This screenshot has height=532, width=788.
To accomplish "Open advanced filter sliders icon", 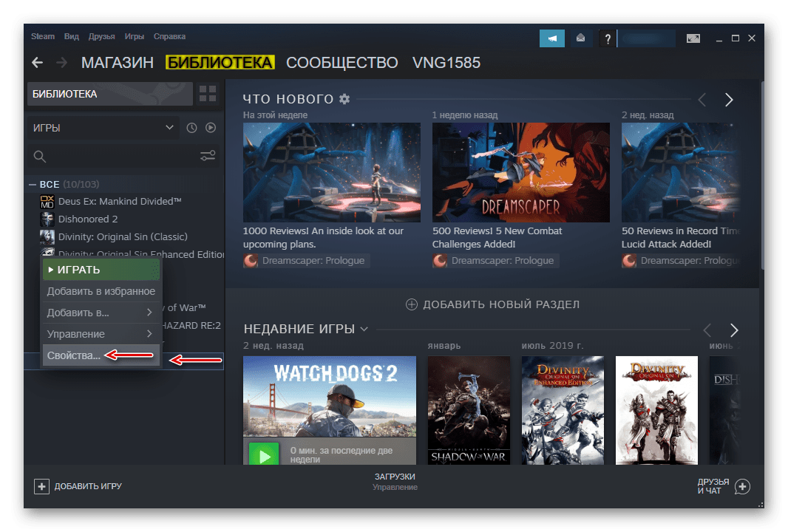I will (x=208, y=156).
